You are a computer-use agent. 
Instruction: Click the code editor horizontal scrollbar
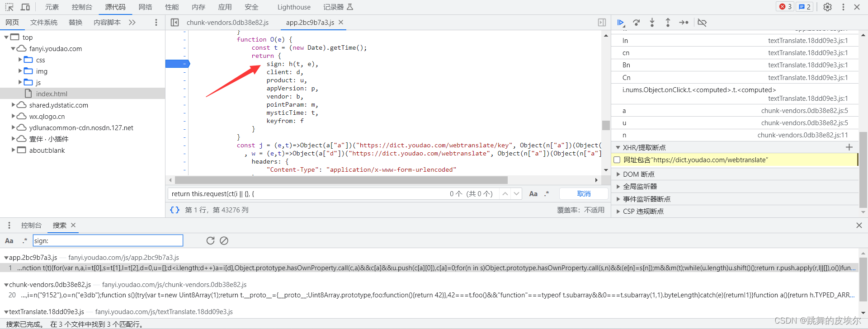pos(341,180)
